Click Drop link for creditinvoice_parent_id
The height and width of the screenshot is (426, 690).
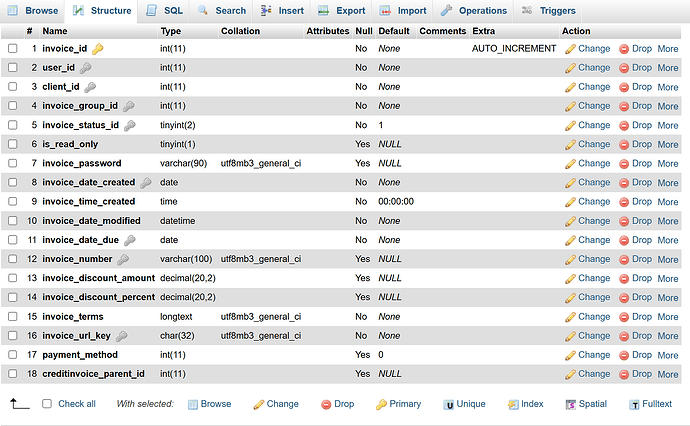click(x=641, y=374)
